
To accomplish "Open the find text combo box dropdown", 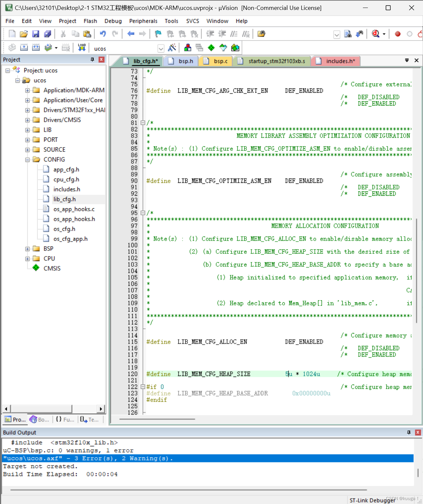I will 337,34.
